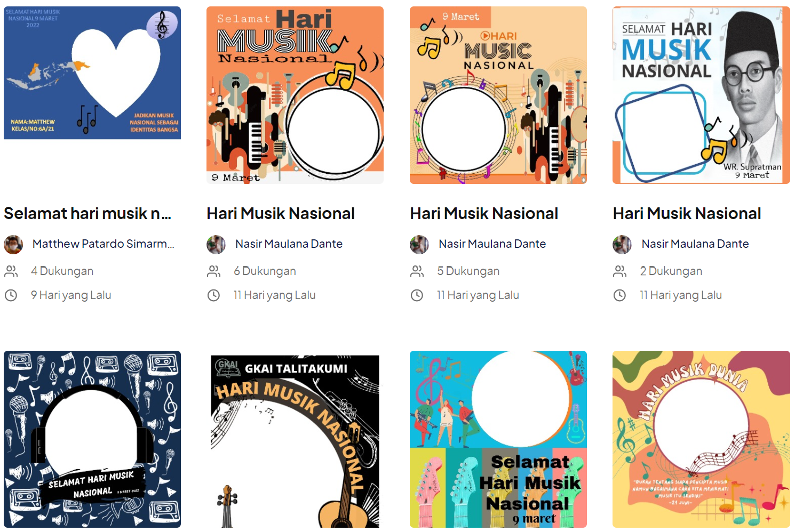
Task: Open Hari Musik Nasional title above 2 Dukungan
Action: pyautogui.click(x=687, y=214)
